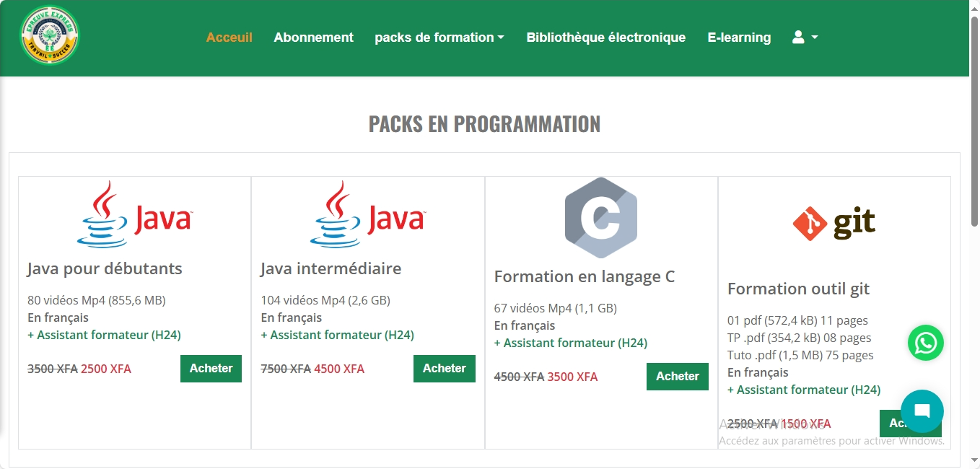Click the C language hexagon logo
The width and height of the screenshot is (980, 469).
(601, 218)
